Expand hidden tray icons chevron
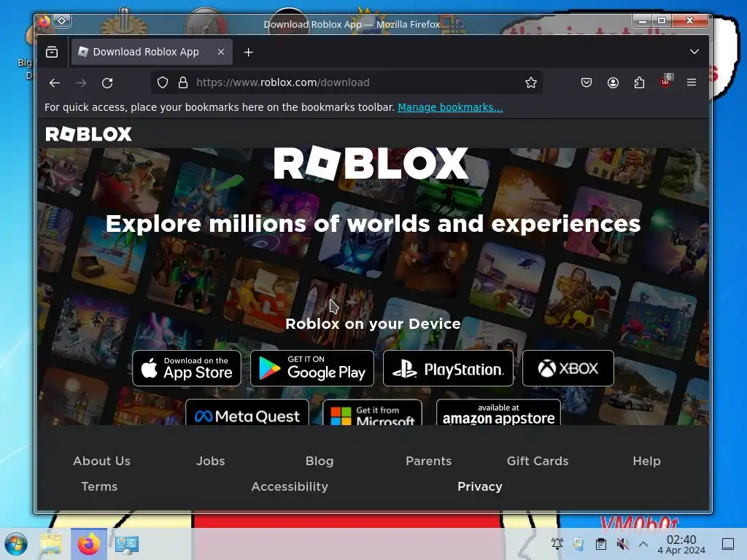The width and height of the screenshot is (747, 560). (643, 543)
